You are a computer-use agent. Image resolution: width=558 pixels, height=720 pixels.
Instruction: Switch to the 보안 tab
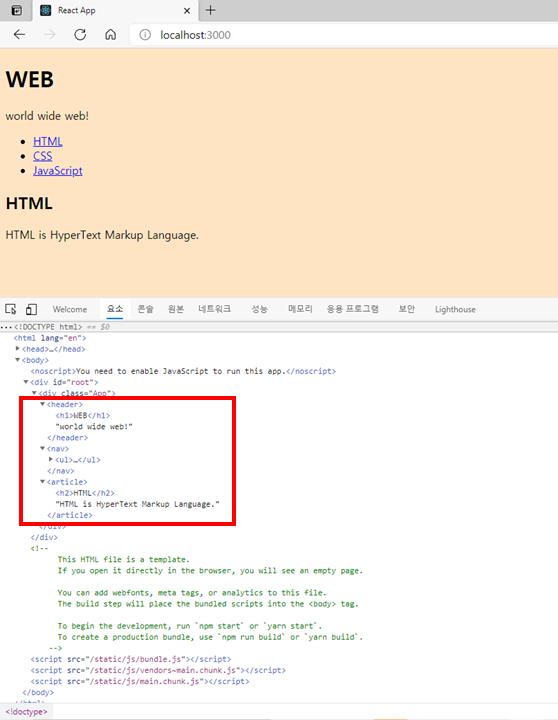coord(406,309)
